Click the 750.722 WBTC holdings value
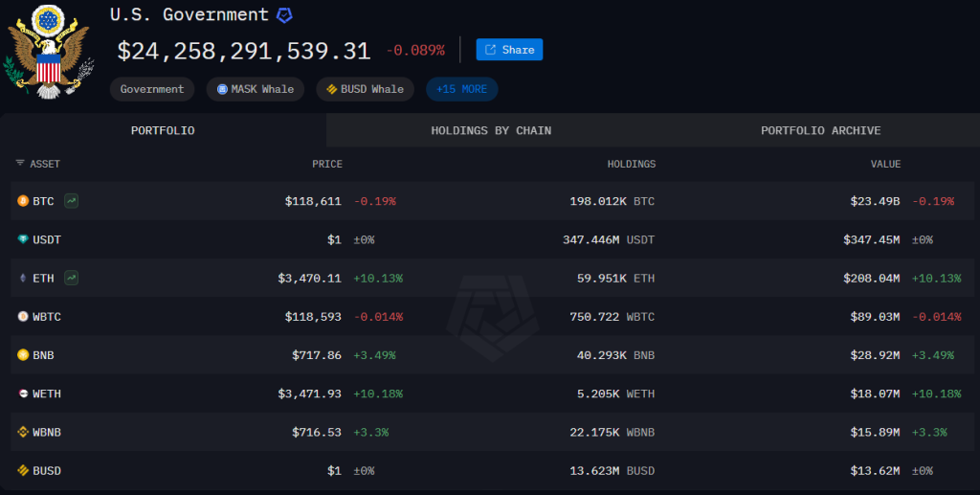 (612, 317)
